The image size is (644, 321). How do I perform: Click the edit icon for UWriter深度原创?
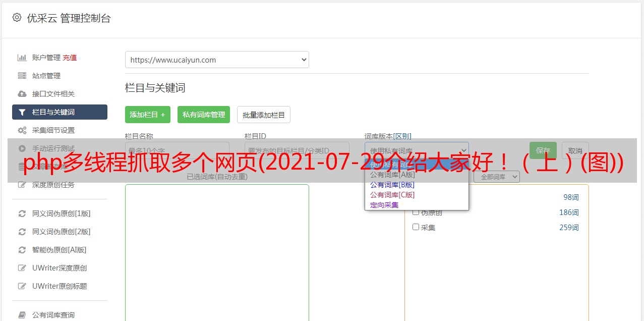pos(22,268)
